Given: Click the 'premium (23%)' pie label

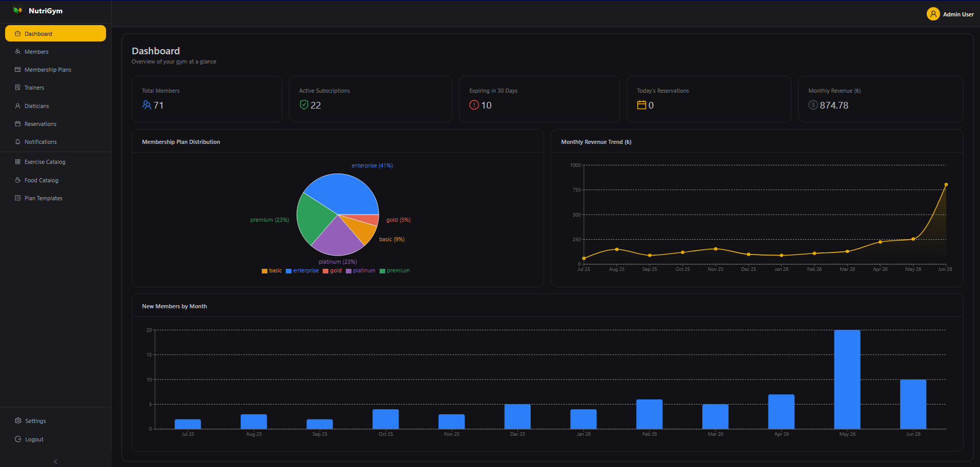Looking at the screenshot, I should tap(269, 220).
